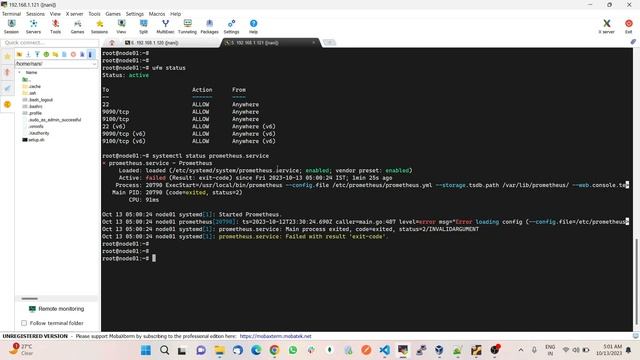
Task: Launch the X server toolbar icon
Action: click(607, 27)
